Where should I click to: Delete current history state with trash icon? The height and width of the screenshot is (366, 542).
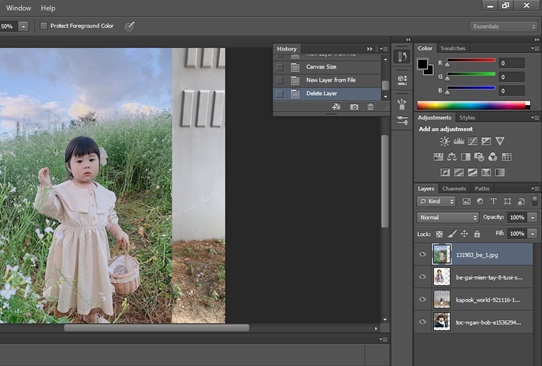click(370, 107)
